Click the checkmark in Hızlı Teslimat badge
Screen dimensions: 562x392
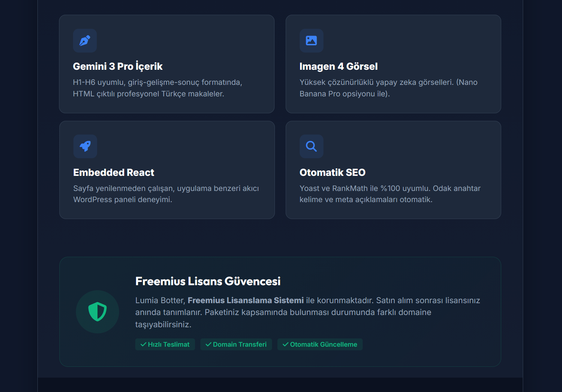[x=143, y=345]
